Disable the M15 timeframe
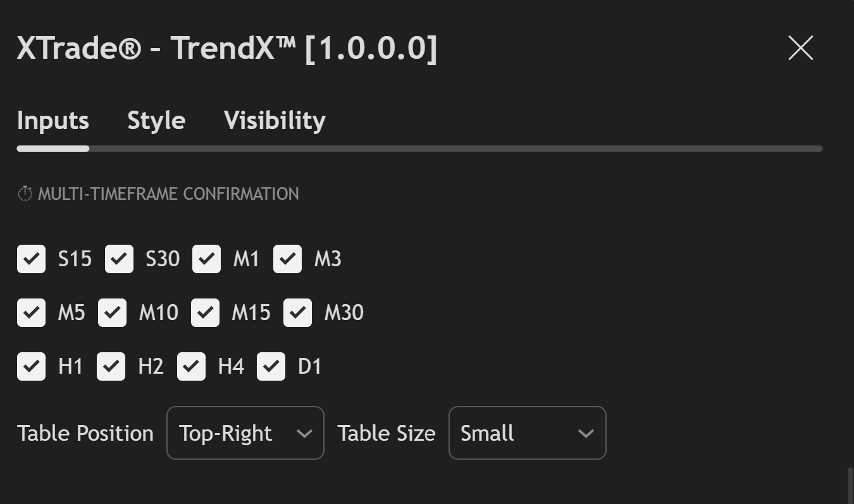 pos(205,312)
